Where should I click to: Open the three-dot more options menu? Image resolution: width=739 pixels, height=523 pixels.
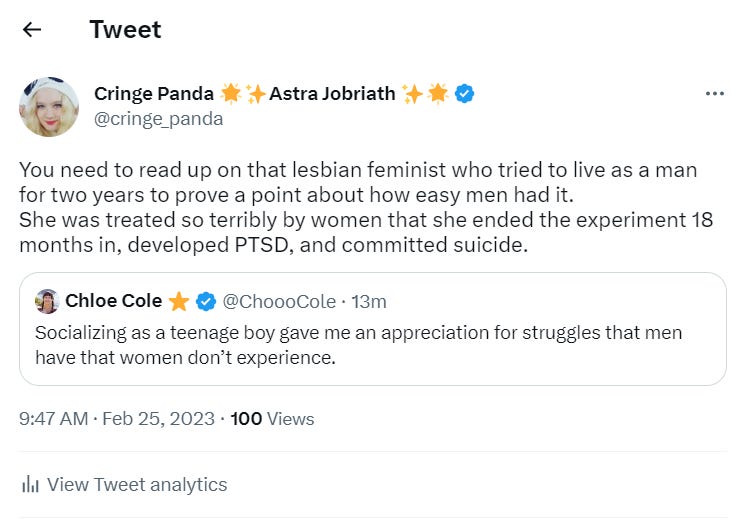click(x=714, y=94)
